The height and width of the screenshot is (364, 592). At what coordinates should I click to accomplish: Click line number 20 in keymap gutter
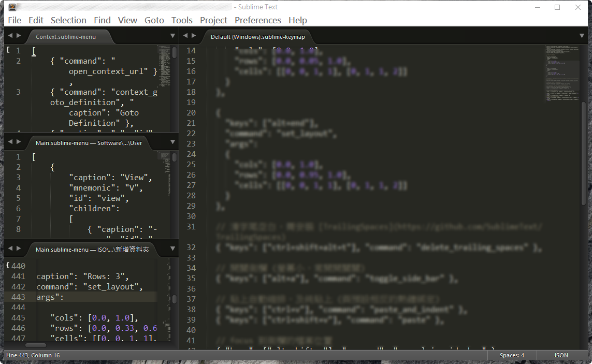[x=191, y=112]
